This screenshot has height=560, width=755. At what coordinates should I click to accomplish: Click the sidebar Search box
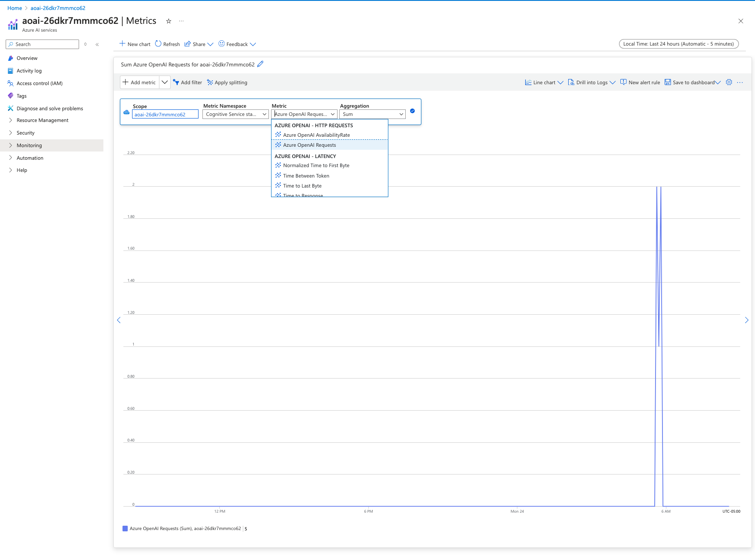[43, 44]
